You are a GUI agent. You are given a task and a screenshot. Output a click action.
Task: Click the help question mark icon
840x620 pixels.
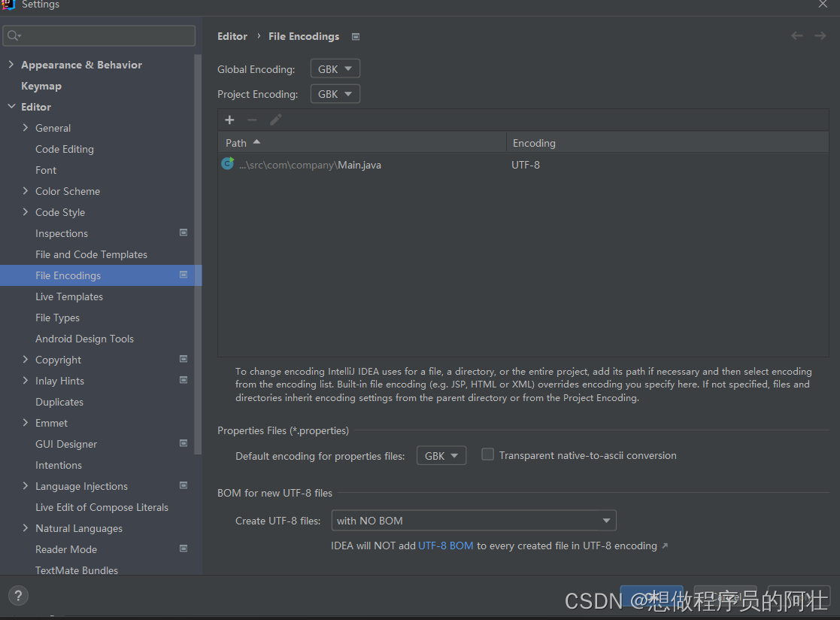(x=17, y=595)
